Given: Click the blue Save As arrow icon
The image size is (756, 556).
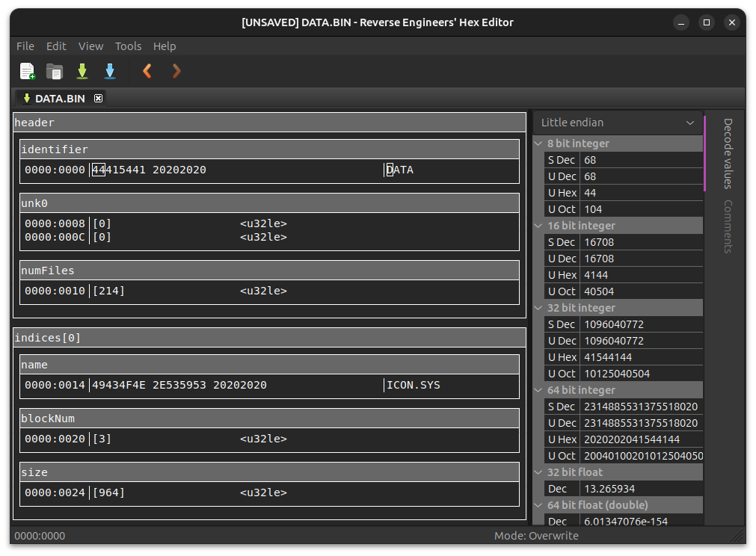Looking at the screenshot, I should (x=110, y=71).
